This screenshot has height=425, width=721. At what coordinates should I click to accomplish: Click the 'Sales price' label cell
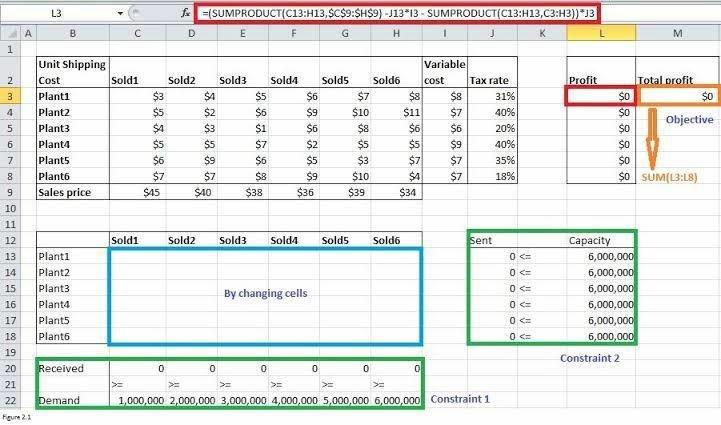click(73, 192)
